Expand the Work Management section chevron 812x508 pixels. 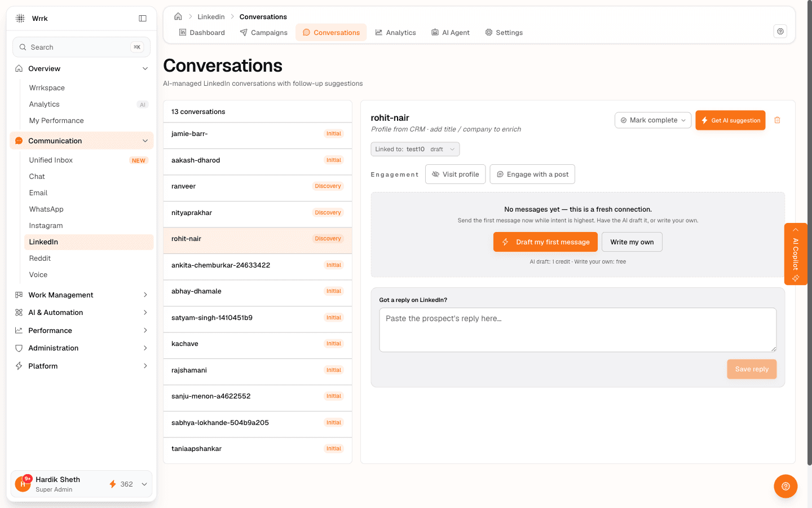[x=145, y=295]
